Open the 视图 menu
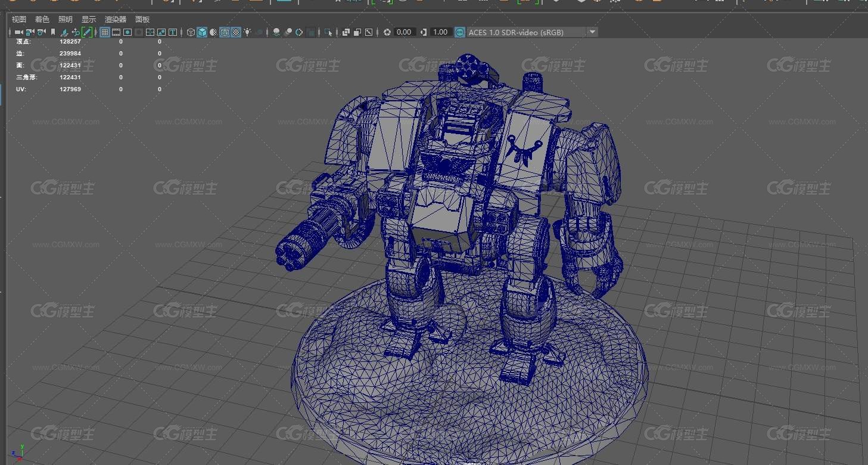The height and width of the screenshot is (465, 868). 19,20
